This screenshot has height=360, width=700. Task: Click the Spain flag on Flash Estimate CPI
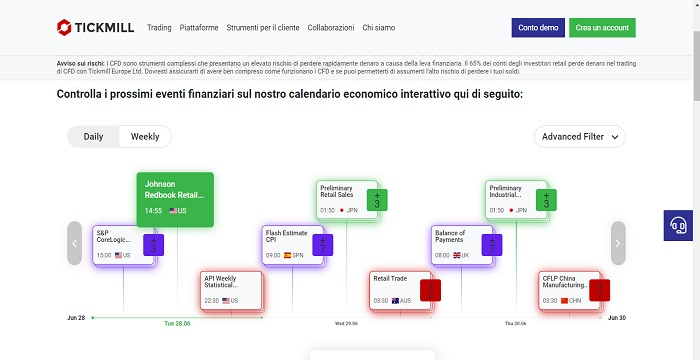pyautogui.click(x=288, y=255)
